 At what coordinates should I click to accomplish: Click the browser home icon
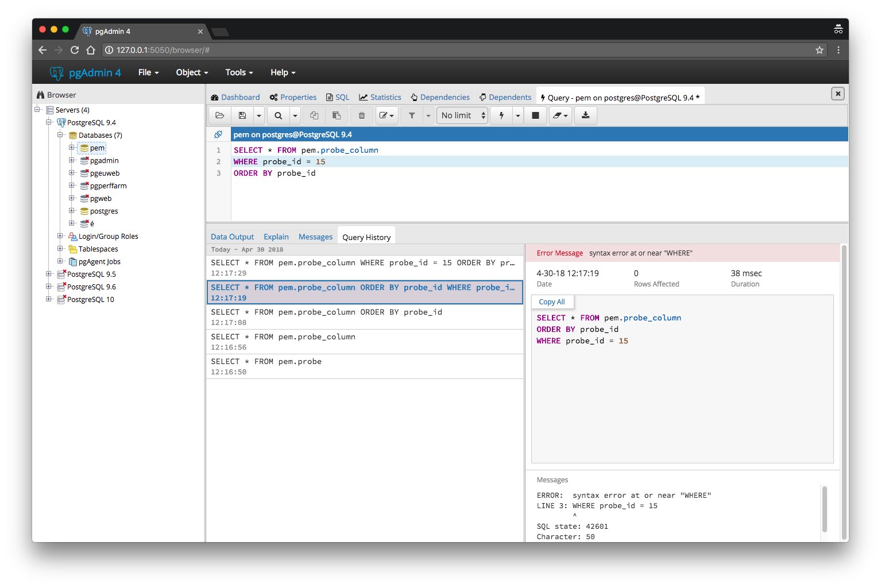click(x=91, y=50)
